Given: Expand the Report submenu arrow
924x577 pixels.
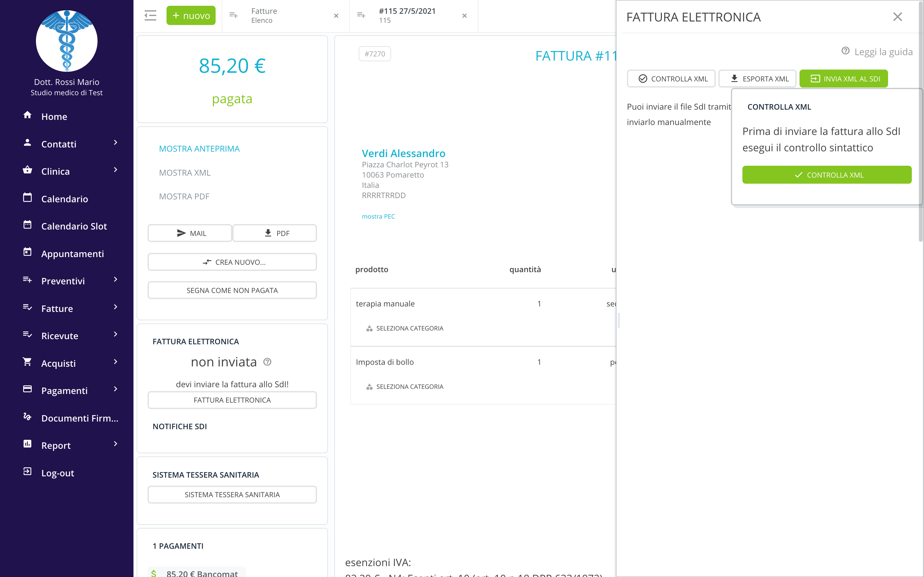Looking at the screenshot, I should click(115, 444).
